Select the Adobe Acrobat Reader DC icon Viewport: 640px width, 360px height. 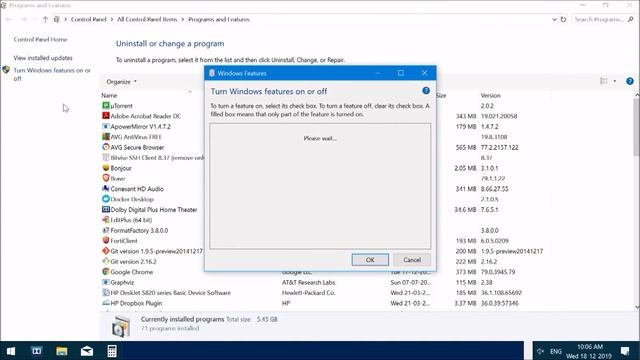coord(106,116)
